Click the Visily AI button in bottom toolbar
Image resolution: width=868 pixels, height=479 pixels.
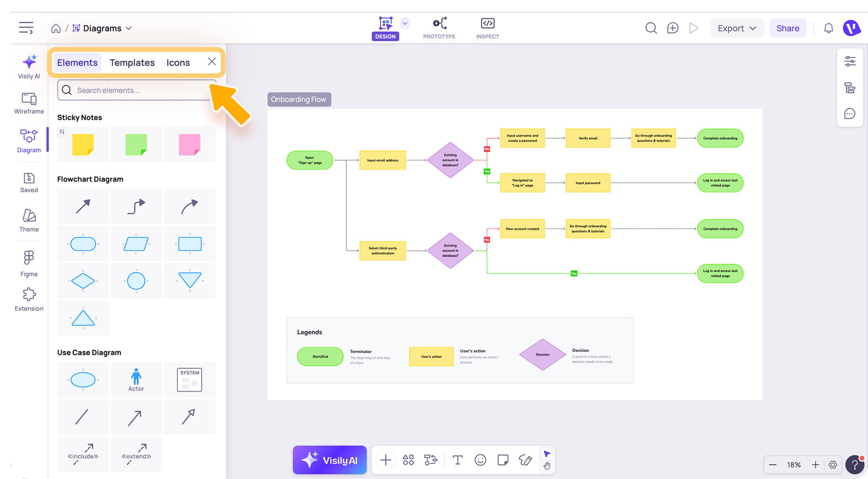pyautogui.click(x=329, y=460)
